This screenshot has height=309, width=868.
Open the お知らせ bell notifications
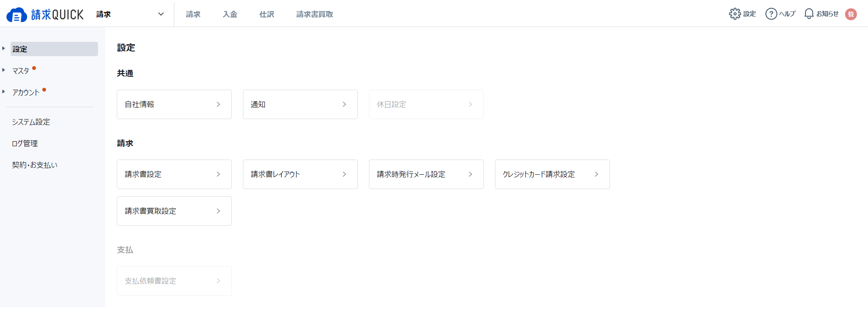[x=809, y=14]
